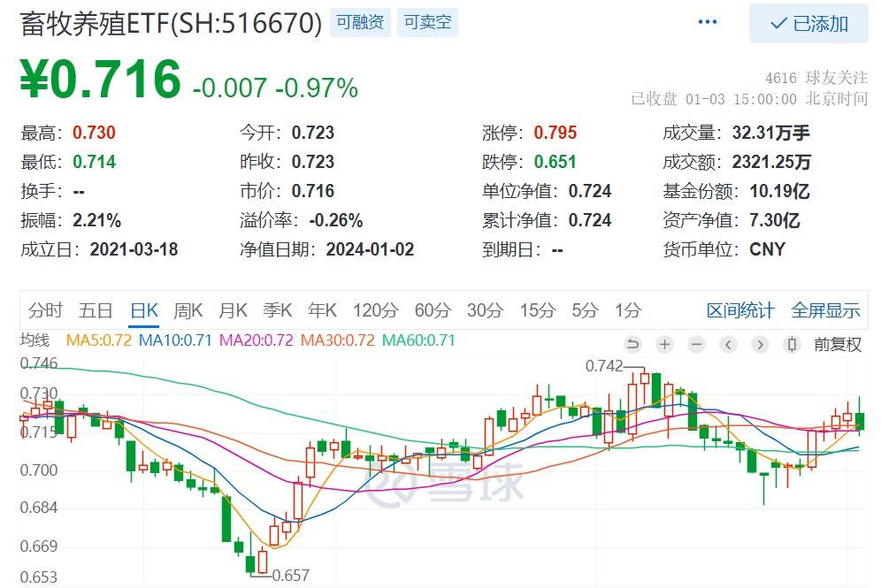Click the undo chart action icon

click(634, 345)
